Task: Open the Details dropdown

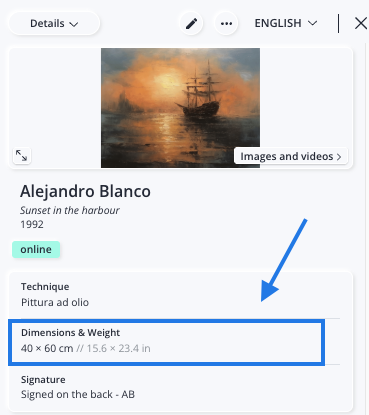Action: (x=54, y=23)
